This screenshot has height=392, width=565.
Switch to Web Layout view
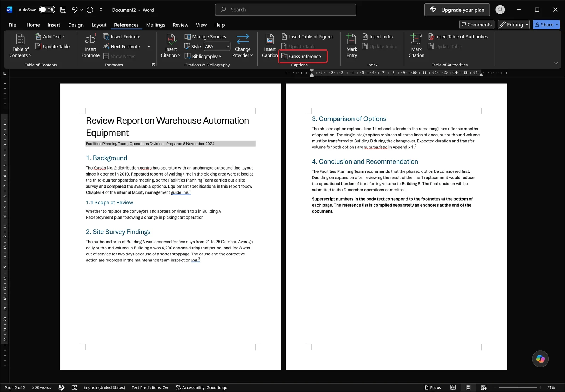click(x=483, y=387)
